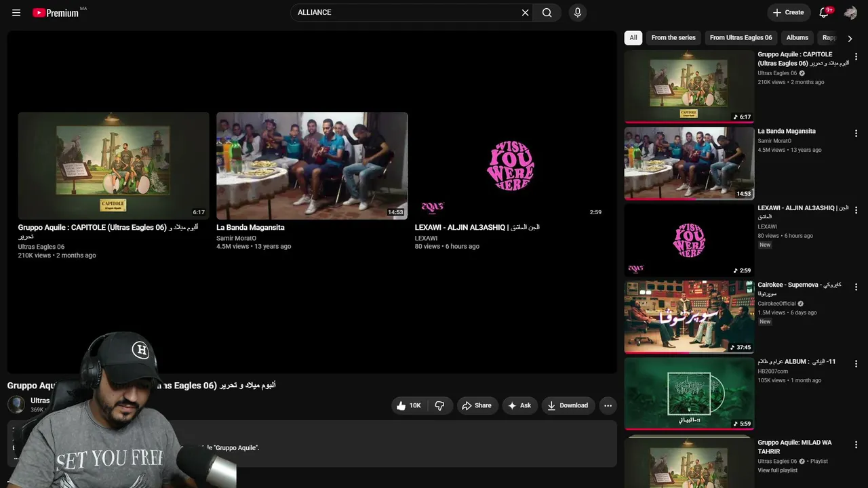
Task: Select the All filter chip
Action: (x=633, y=38)
